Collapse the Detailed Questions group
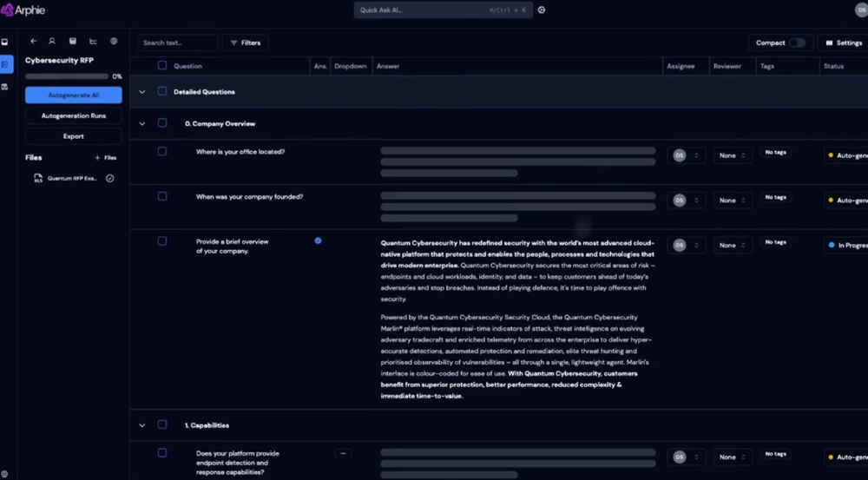 click(142, 92)
